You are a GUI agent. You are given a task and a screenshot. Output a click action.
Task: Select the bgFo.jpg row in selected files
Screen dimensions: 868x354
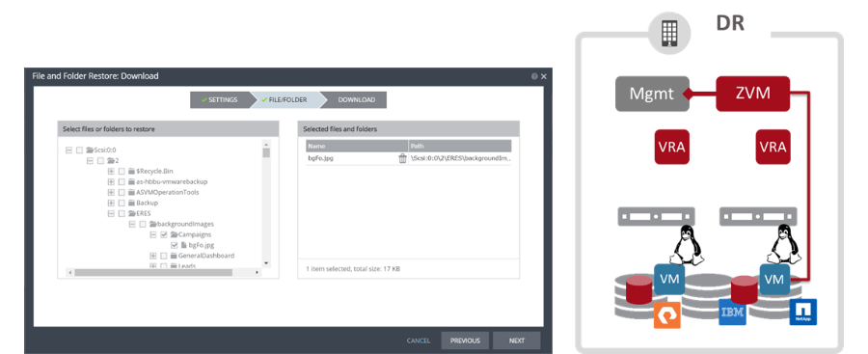click(x=409, y=158)
